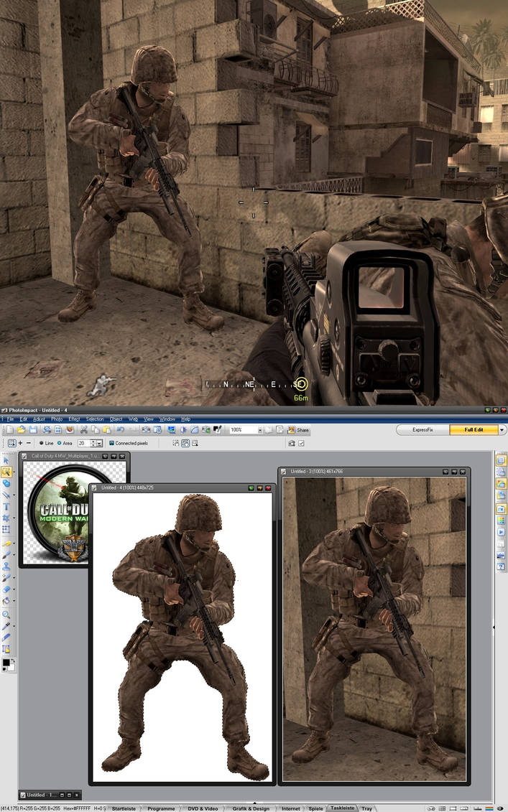This screenshot has width=508, height=812.
Task: Open Programme taskbar tab
Action: 161,808
